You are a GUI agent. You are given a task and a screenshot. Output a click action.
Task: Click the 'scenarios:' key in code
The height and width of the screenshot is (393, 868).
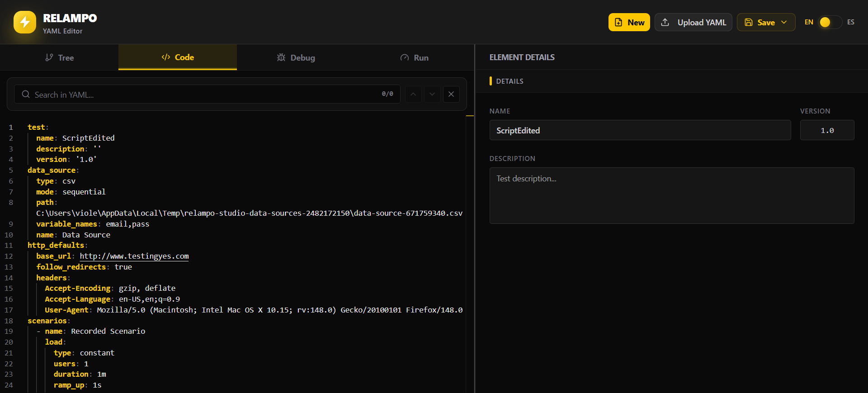click(x=49, y=321)
